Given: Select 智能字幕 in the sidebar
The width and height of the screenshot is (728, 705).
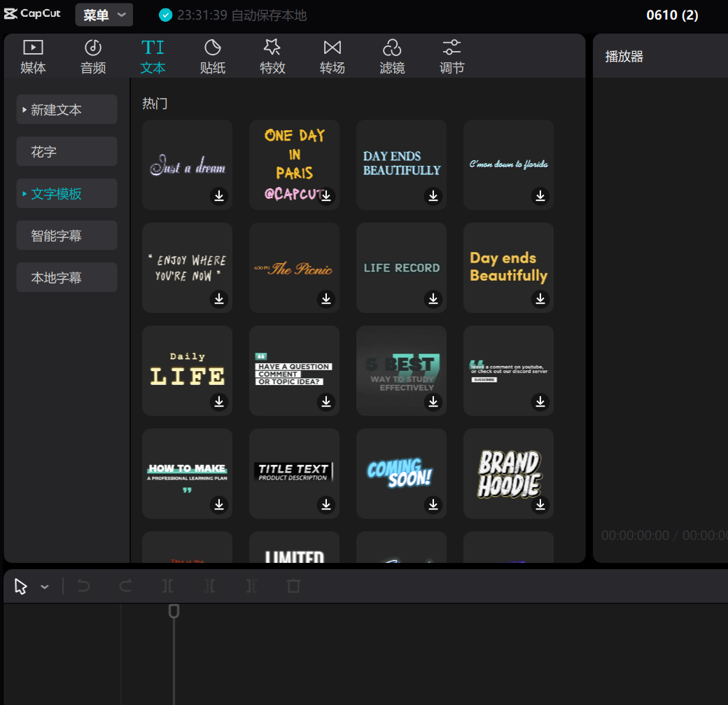Looking at the screenshot, I should (x=66, y=235).
